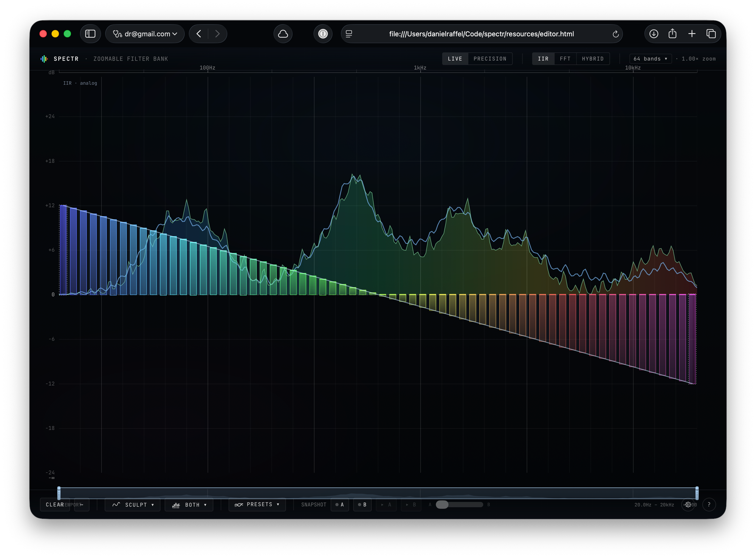Store snapshot A
This screenshot has width=756, height=558.
coord(340,505)
